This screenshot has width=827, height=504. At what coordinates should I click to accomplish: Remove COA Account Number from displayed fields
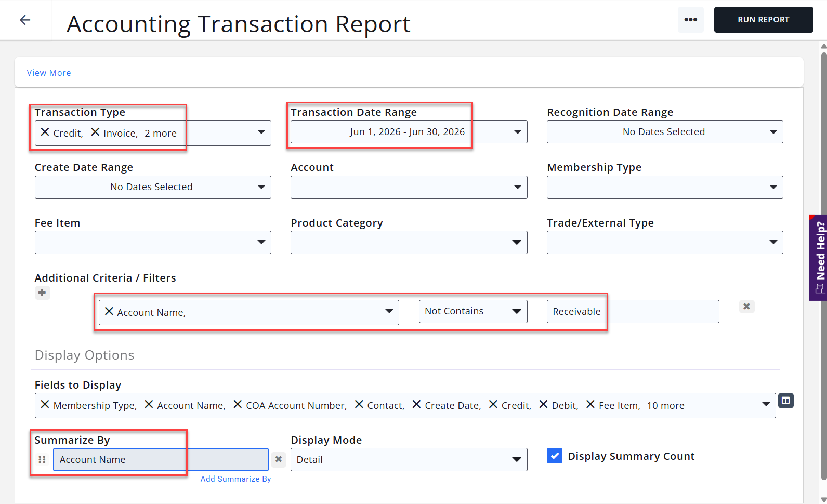point(238,404)
